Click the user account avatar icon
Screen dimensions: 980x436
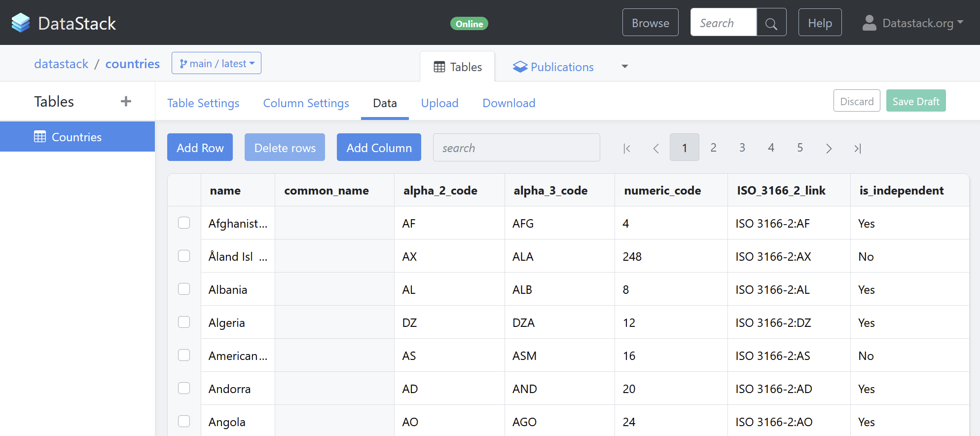869,23
